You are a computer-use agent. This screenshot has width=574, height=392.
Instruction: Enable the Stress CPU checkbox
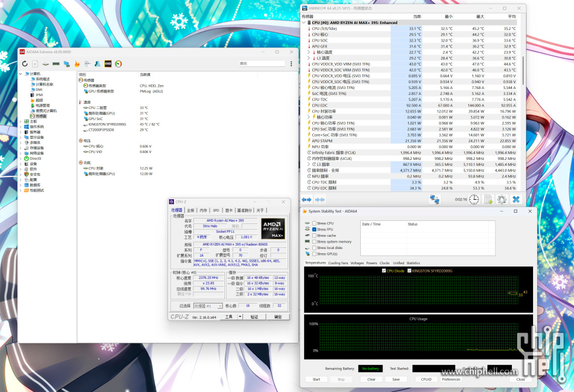coord(314,223)
